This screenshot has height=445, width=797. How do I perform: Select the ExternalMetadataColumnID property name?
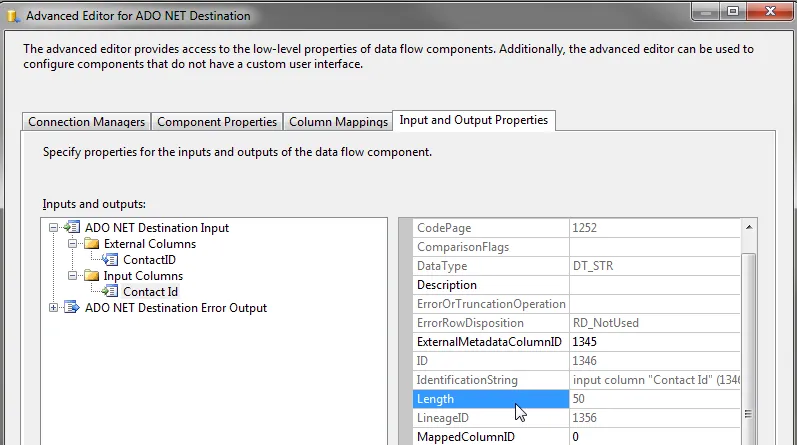pos(491,342)
